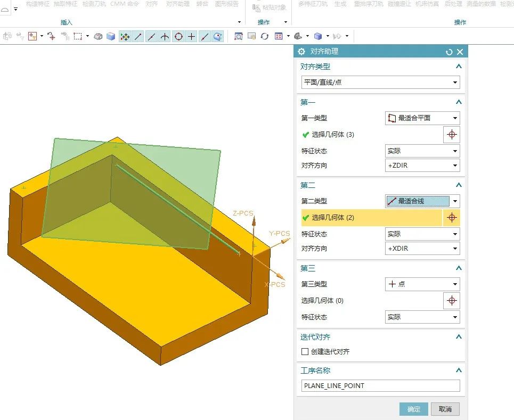The height and width of the screenshot is (420, 514).
Task: Toggle the point on curve snap icon
Action: (x=205, y=36)
